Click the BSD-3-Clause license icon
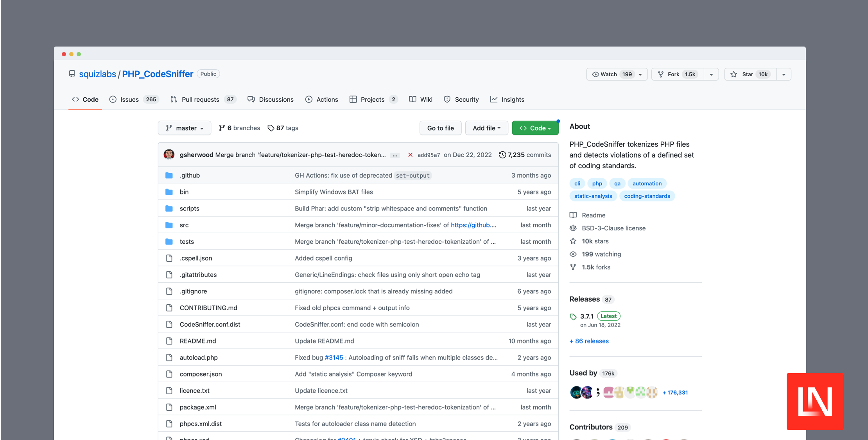868x440 pixels. (573, 228)
